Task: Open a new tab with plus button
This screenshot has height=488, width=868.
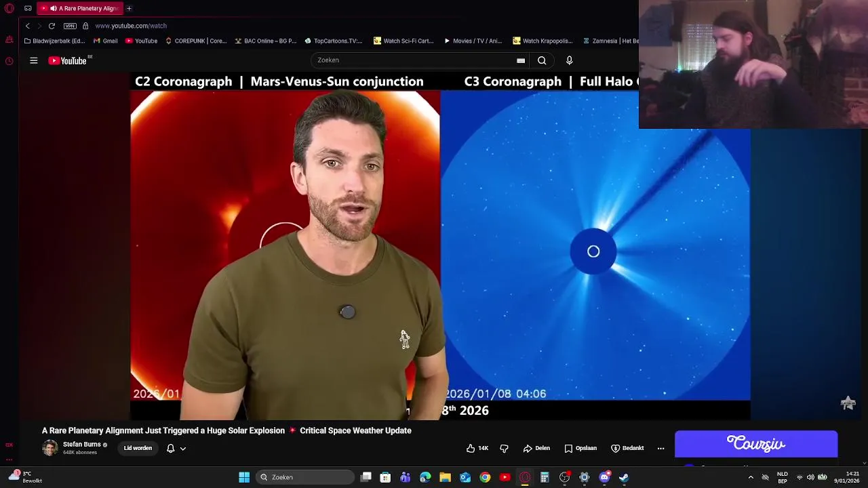Action: (129, 8)
